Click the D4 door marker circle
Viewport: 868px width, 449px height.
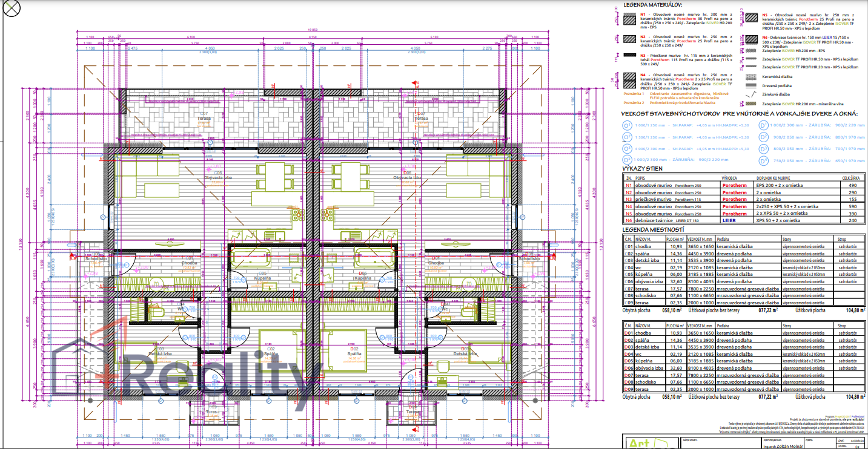(x=763, y=161)
